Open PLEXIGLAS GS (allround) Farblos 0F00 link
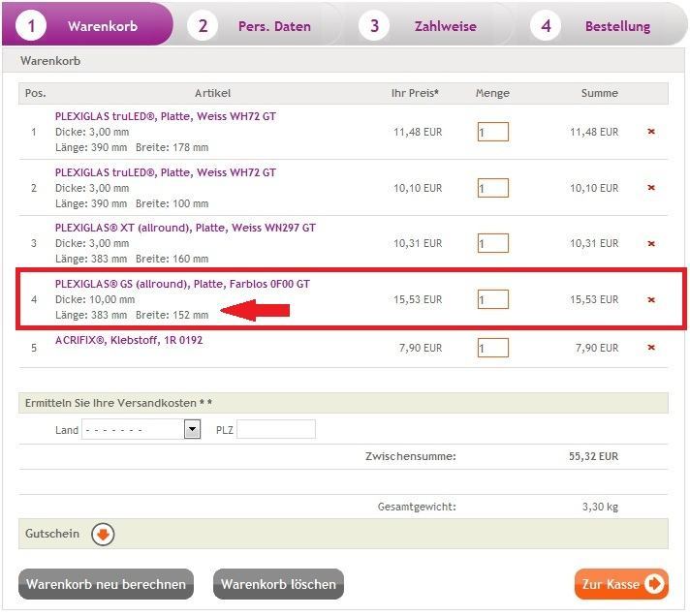This screenshot has height=616, width=690. point(182,284)
